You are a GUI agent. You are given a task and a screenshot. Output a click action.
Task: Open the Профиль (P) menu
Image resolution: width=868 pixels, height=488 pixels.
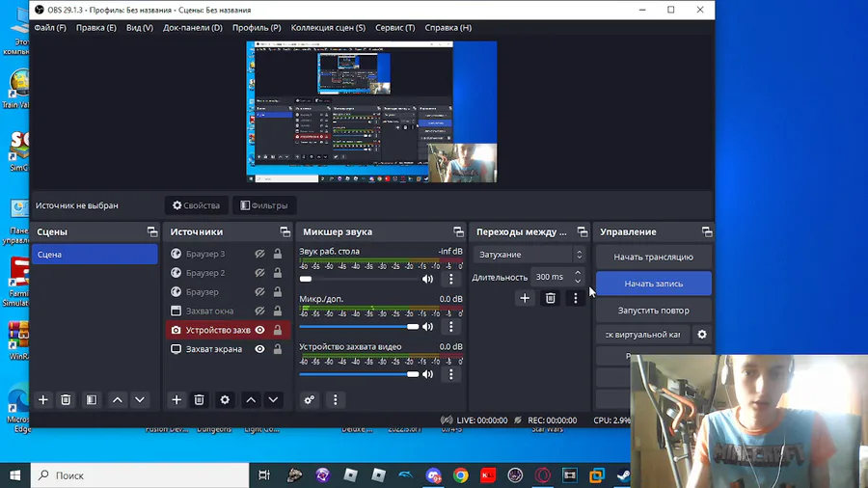click(x=257, y=28)
